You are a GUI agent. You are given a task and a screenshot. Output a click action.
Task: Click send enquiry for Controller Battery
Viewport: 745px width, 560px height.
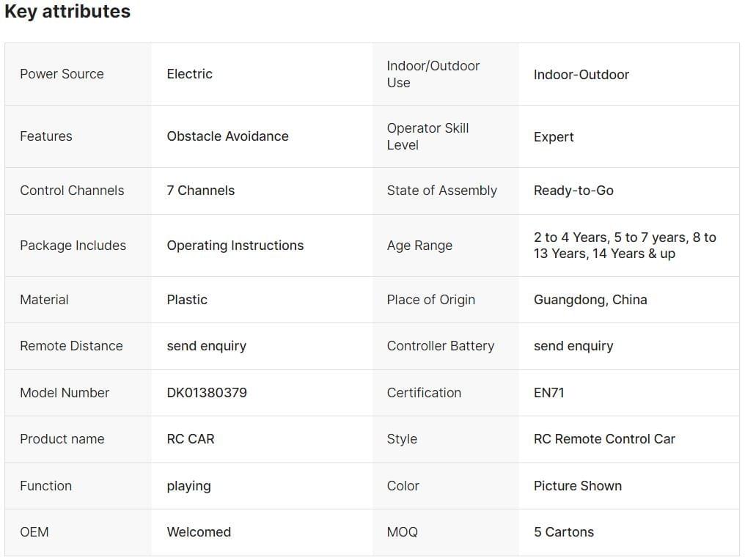pos(573,346)
